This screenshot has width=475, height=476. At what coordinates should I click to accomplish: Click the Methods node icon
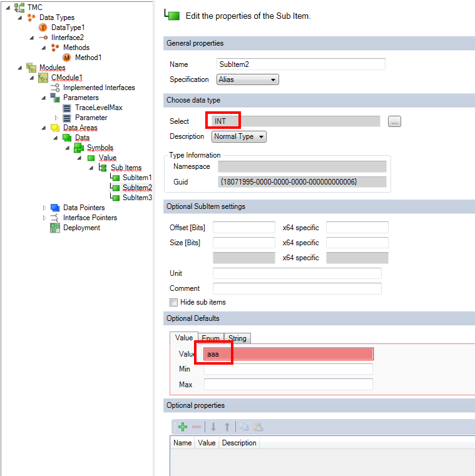tap(55, 48)
